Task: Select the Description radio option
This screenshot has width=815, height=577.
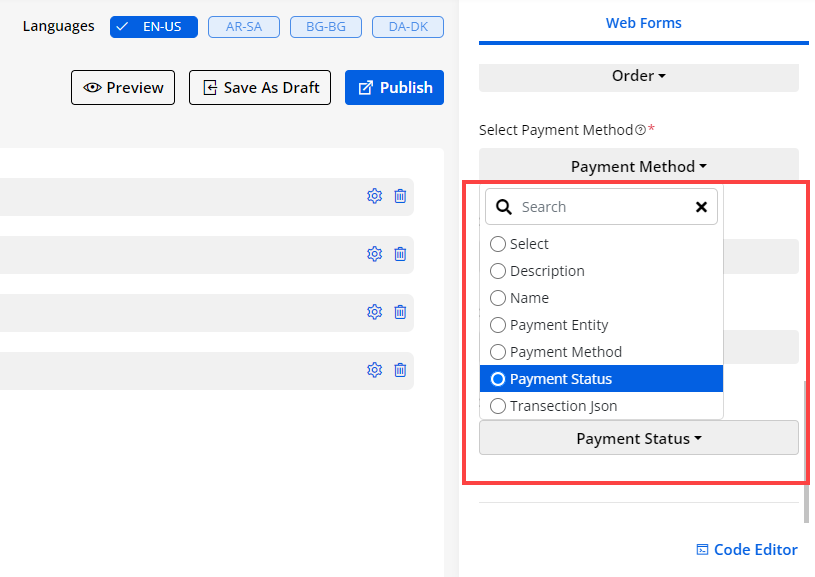Action: point(498,271)
